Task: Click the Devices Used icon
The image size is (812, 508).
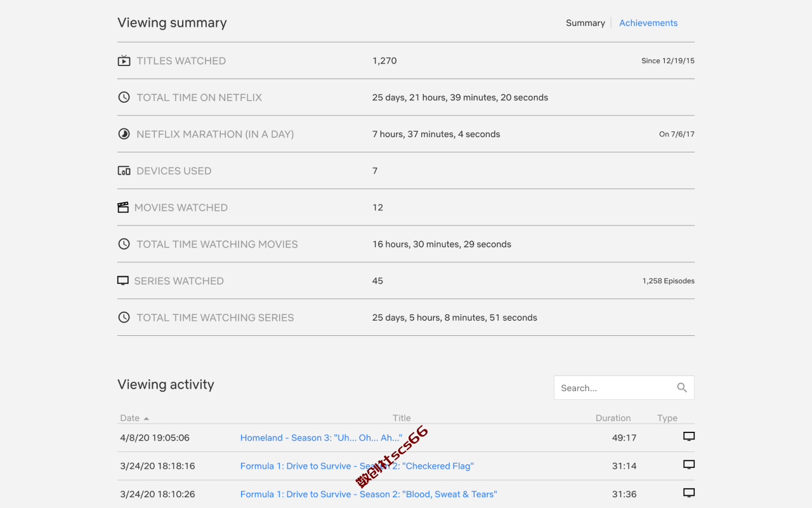Action: [x=124, y=171]
